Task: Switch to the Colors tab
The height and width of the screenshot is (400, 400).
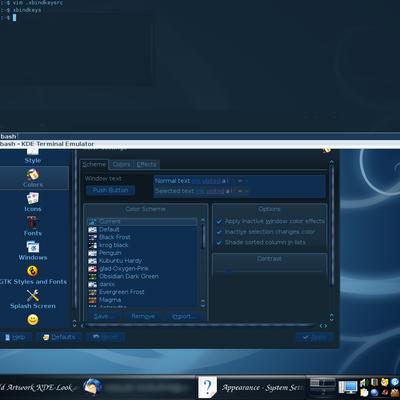Action: (121, 164)
